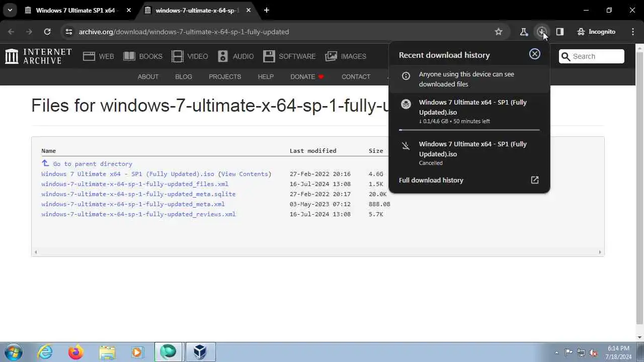The image size is (644, 362).
Task: Open the fully-updated_meta.sqlite link
Action: tap(138, 194)
